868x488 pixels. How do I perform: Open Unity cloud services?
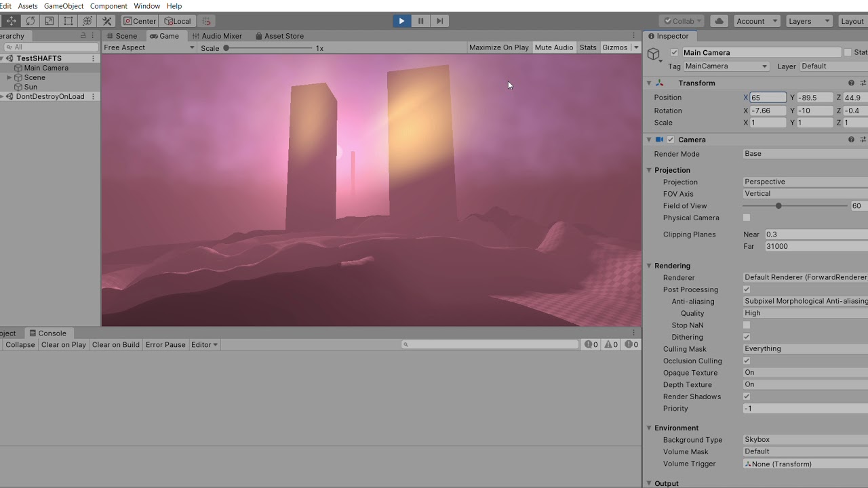pyautogui.click(x=719, y=21)
